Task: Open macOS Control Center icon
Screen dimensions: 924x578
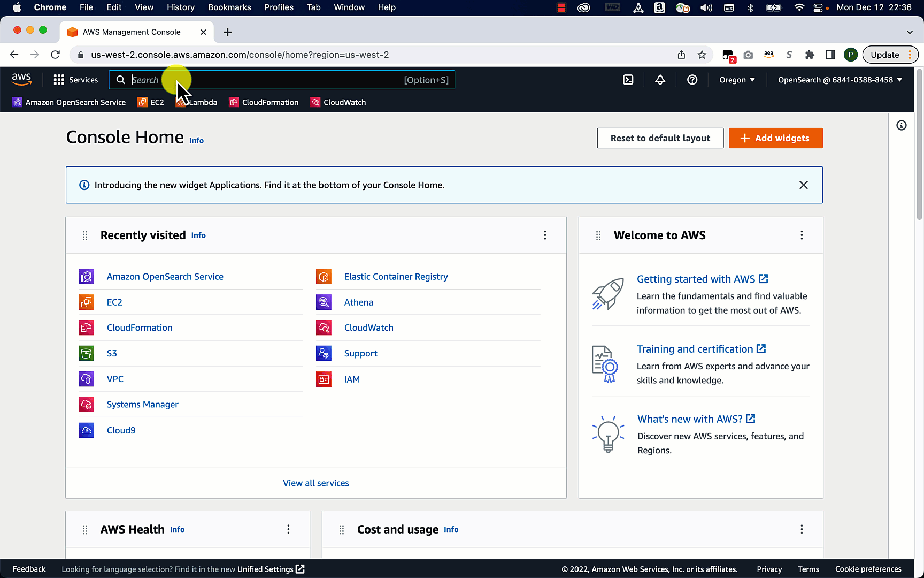Action: pos(819,7)
